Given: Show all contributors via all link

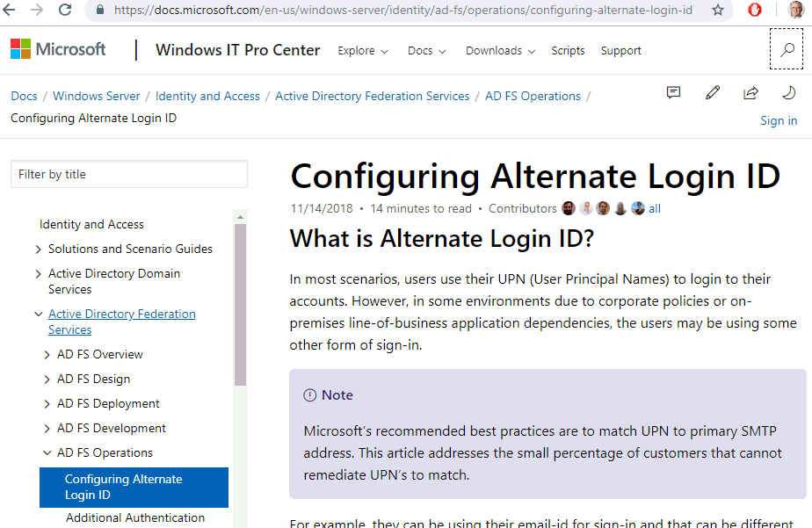Looking at the screenshot, I should point(655,208).
